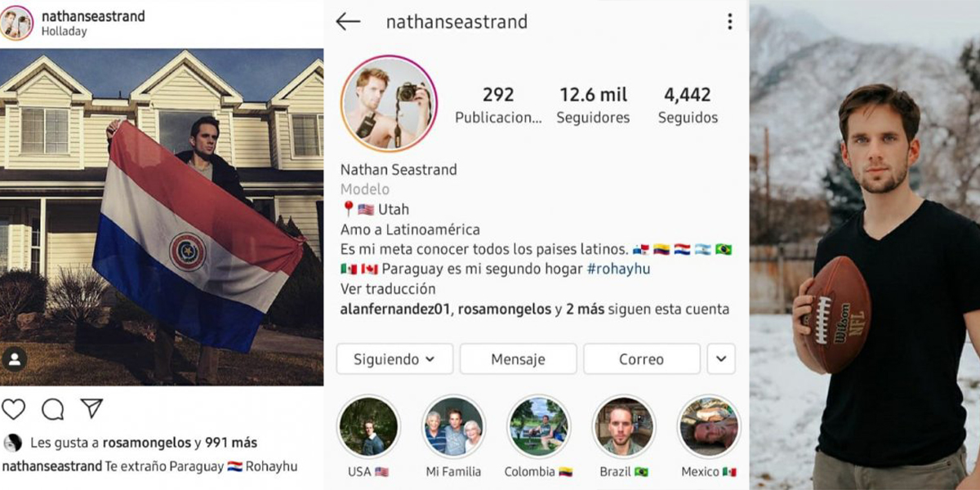Tap small profile avatar in post header
The image size is (980, 490).
pos(17,23)
